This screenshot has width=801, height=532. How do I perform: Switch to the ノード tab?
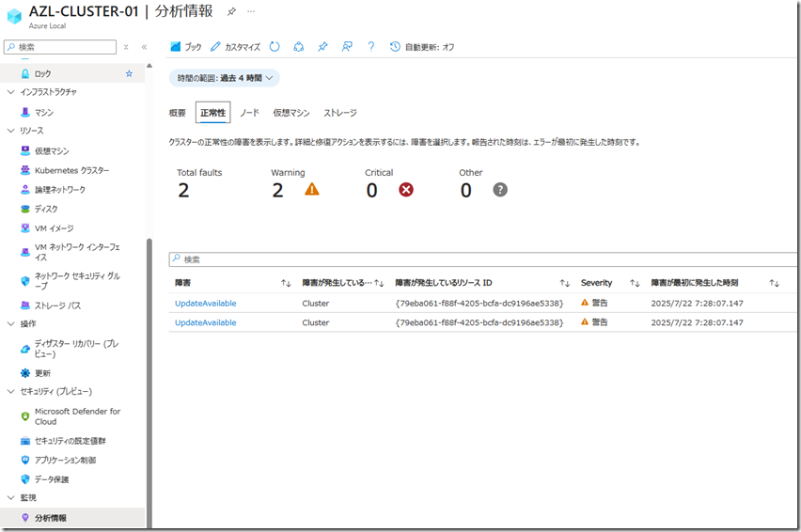point(250,113)
